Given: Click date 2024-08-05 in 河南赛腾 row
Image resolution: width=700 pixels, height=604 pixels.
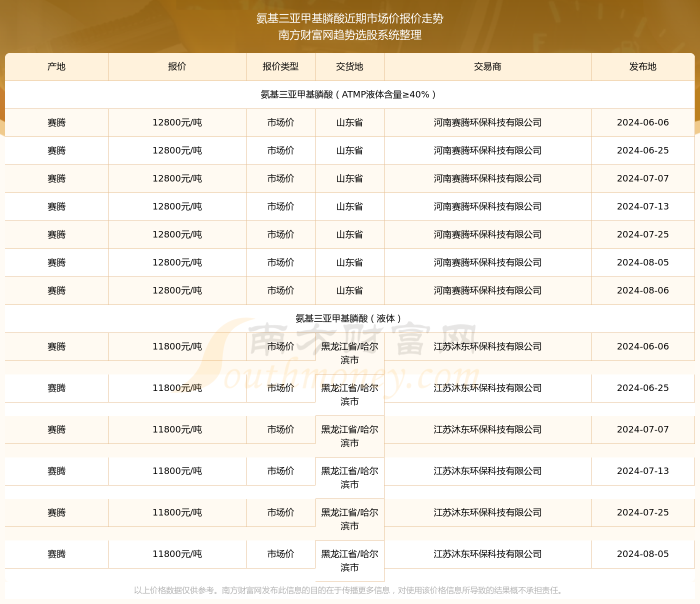Looking at the screenshot, I should [643, 262].
